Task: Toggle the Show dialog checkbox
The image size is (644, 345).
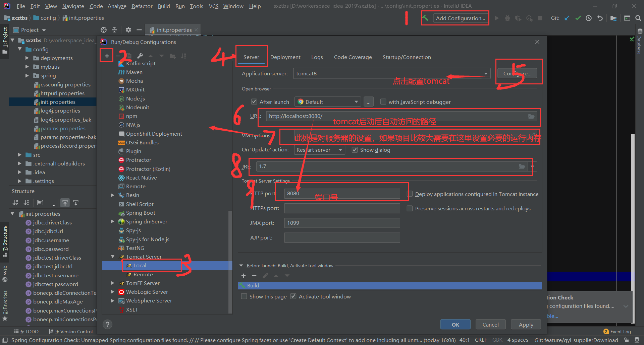Action: (355, 150)
